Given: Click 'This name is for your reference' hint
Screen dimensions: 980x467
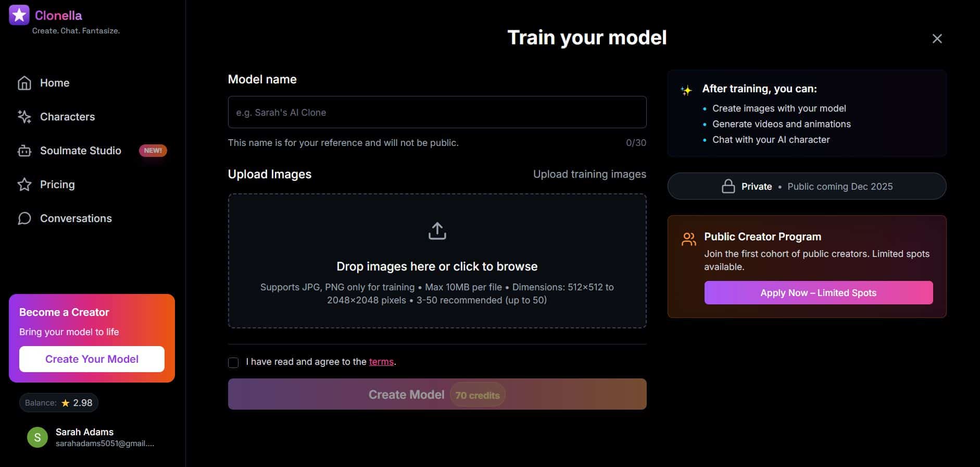Looking at the screenshot, I should [x=343, y=143].
